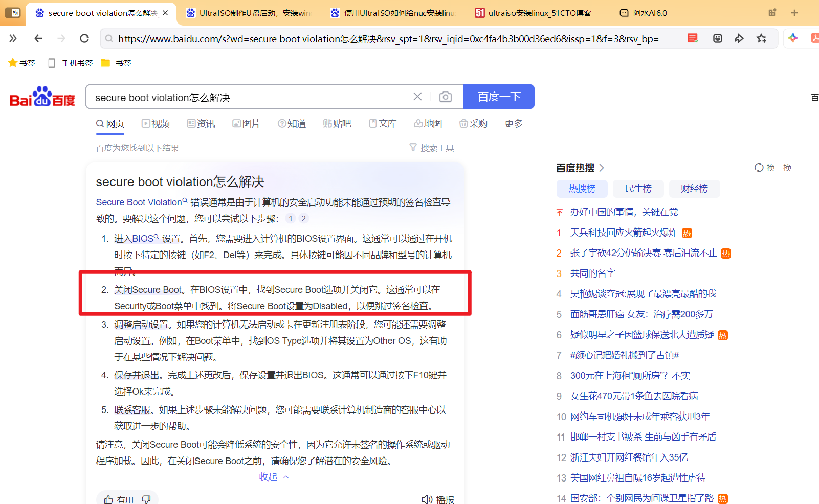The image size is (819, 504).
Task: Click citation reference number 2
Action: point(303,219)
